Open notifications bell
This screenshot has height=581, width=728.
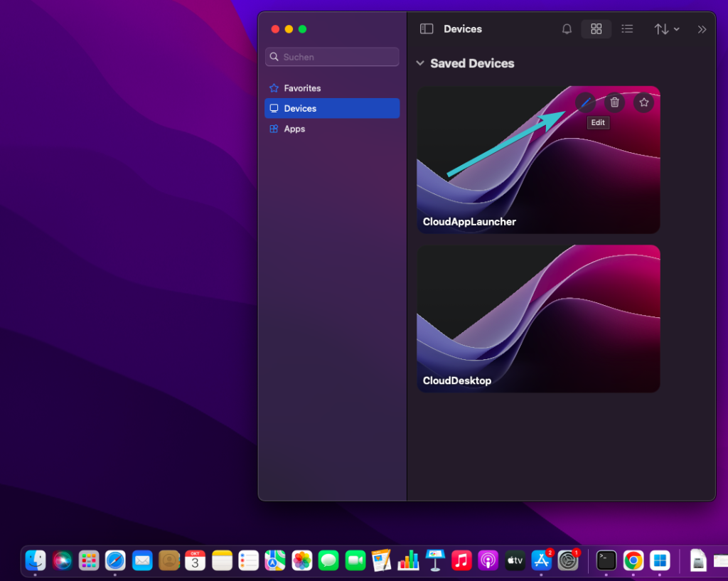567,28
